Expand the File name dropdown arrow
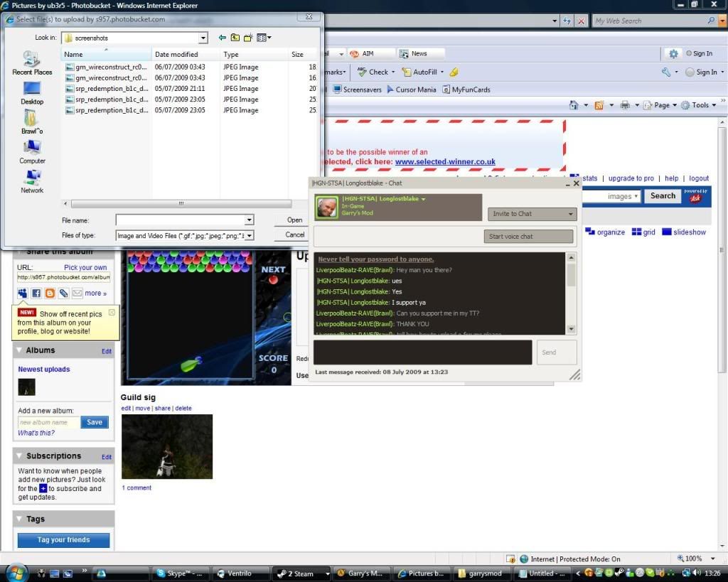 pyautogui.click(x=250, y=220)
